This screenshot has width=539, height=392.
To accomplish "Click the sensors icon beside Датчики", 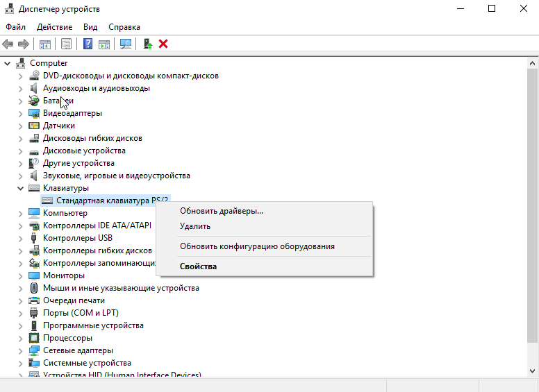I will (34, 126).
